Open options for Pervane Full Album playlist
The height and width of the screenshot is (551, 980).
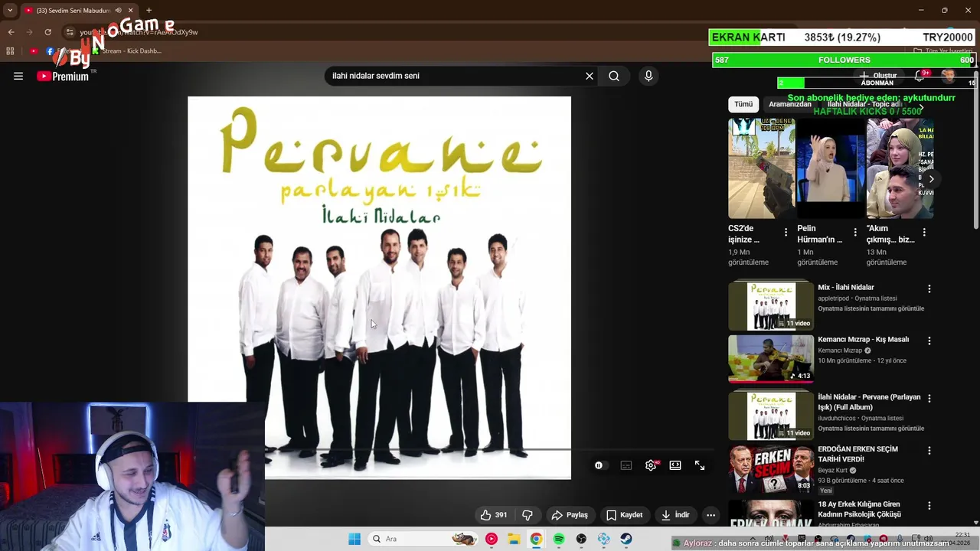pos(929,399)
